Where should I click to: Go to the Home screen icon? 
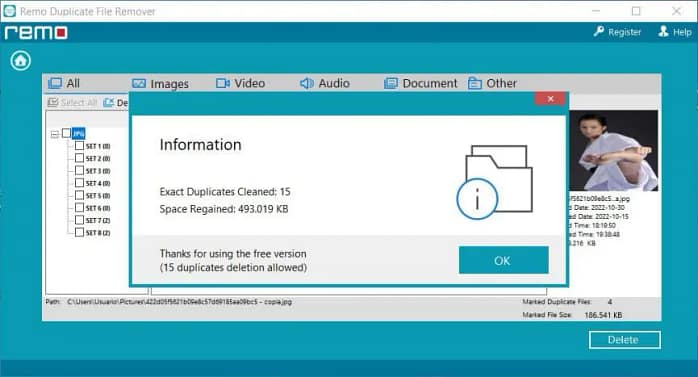(20, 61)
